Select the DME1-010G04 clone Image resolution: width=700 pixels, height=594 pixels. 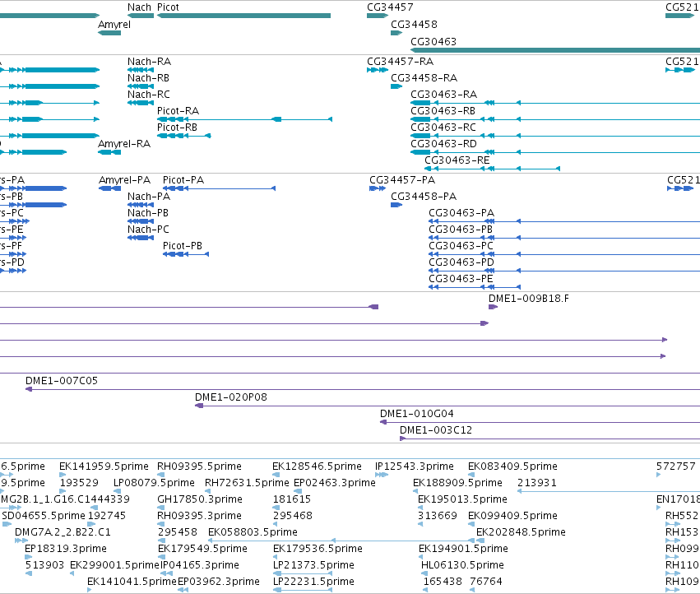(x=540, y=422)
